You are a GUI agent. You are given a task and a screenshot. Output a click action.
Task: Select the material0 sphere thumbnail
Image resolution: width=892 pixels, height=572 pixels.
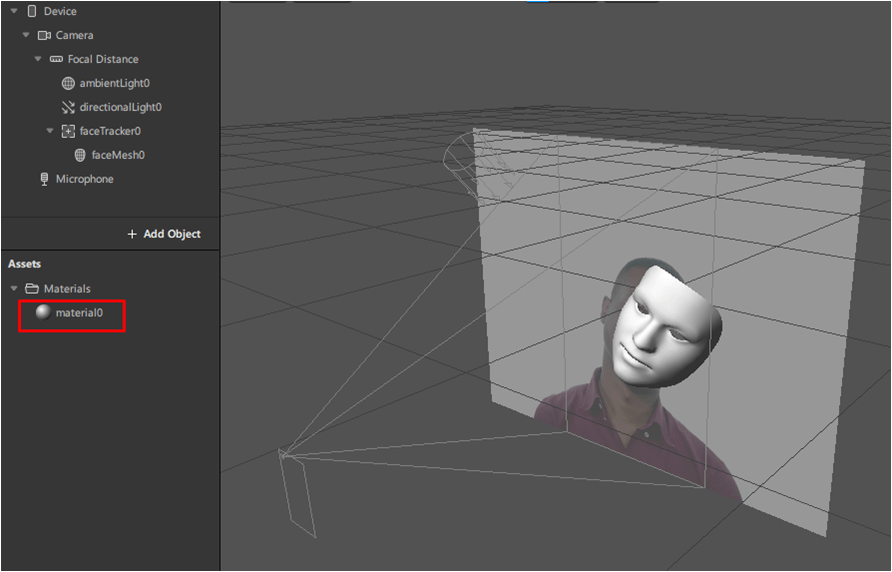[43, 313]
